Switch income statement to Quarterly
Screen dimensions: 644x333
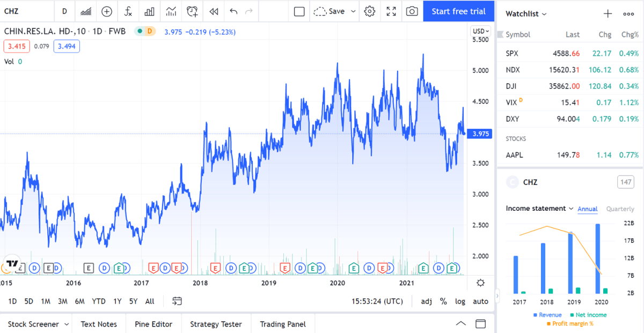pyautogui.click(x=620, y=209)
